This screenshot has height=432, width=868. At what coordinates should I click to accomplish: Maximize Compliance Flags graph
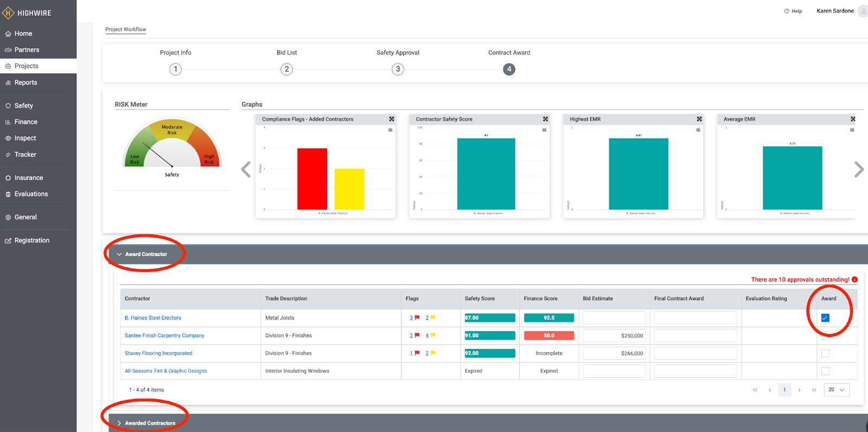pos(392,119)
